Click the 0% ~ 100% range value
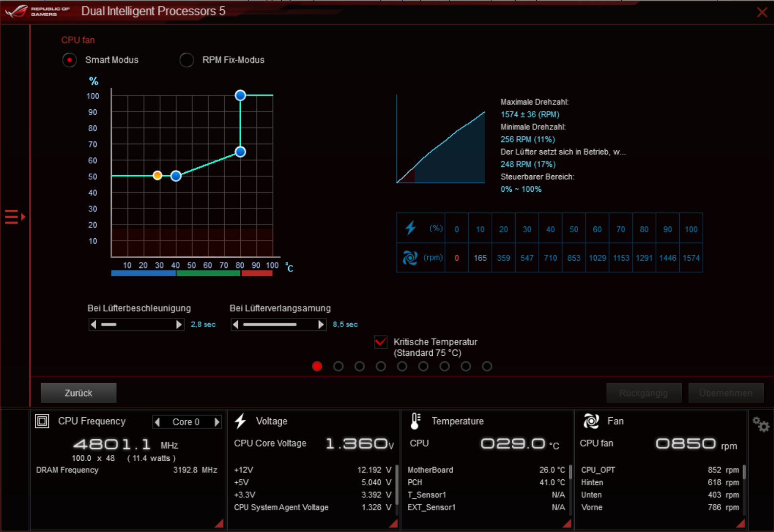 [521, 189]
